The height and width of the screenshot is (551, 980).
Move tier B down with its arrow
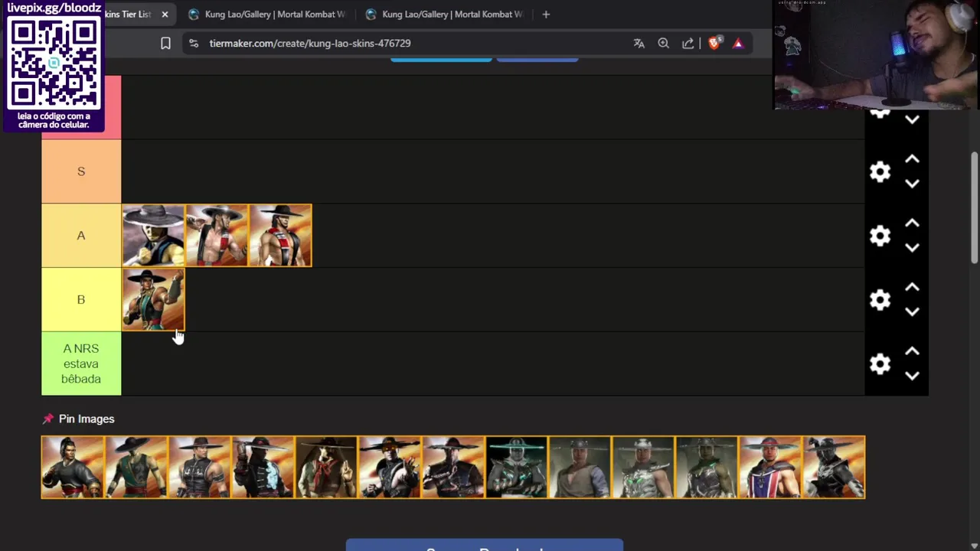coord(912,312)
